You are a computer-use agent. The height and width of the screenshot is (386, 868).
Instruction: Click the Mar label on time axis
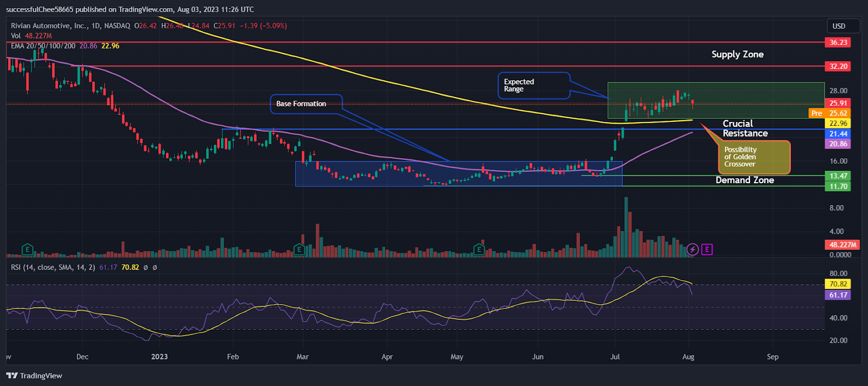click(x=303, y=357)
